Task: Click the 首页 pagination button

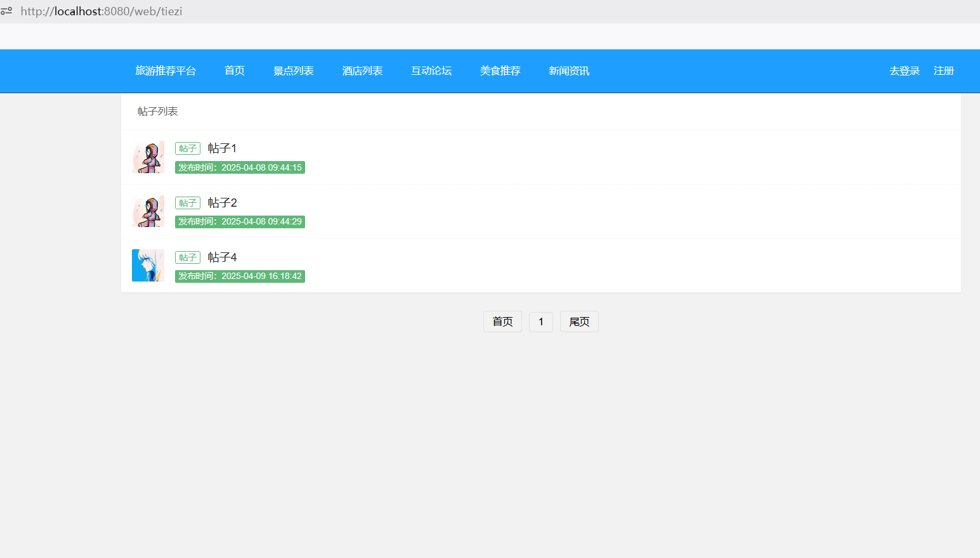Action: [x=502, y=321]
